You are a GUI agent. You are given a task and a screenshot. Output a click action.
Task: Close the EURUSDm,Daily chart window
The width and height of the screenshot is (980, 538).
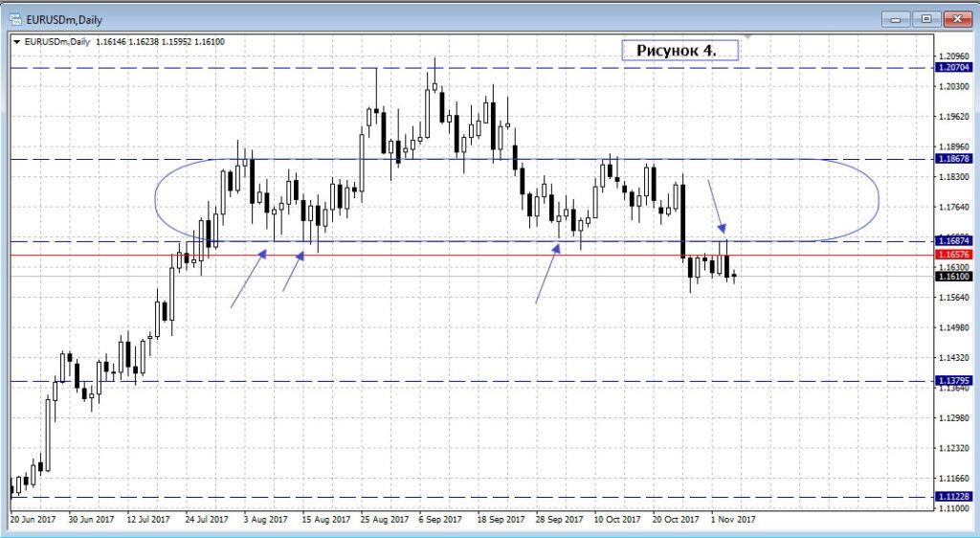tap(957, 18)
